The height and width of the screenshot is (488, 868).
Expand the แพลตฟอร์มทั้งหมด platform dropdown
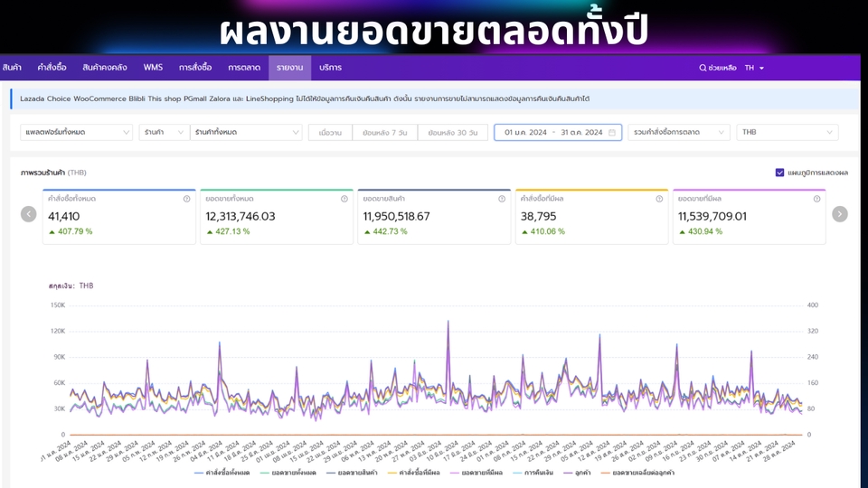[76, 132]
